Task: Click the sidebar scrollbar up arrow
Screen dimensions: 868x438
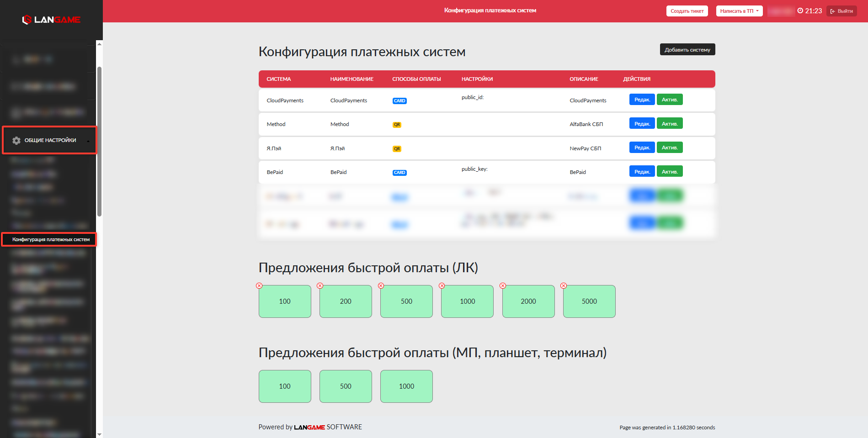Action: click(99, 44)
